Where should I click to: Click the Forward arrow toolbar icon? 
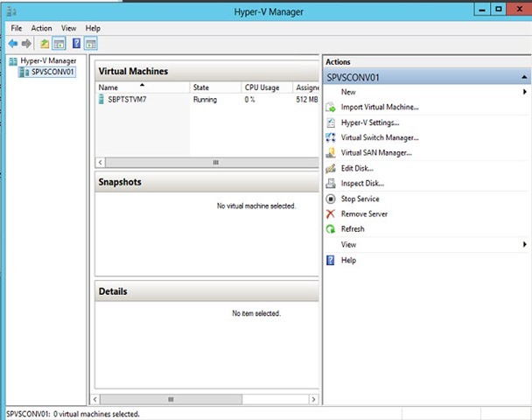click(26, 44)
